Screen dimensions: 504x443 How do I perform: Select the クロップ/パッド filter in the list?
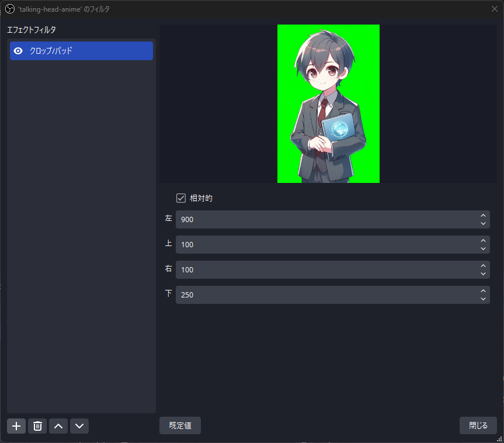[x=81, y=51]
